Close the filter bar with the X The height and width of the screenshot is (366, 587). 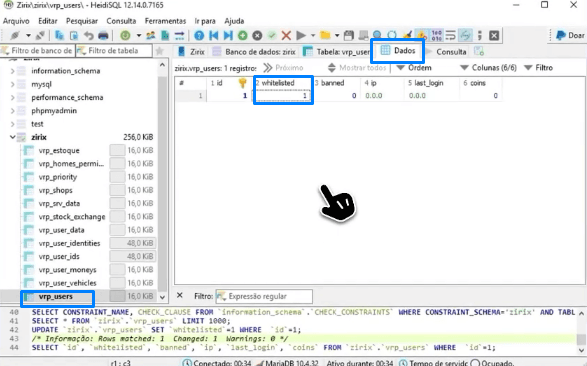(180, 295)
